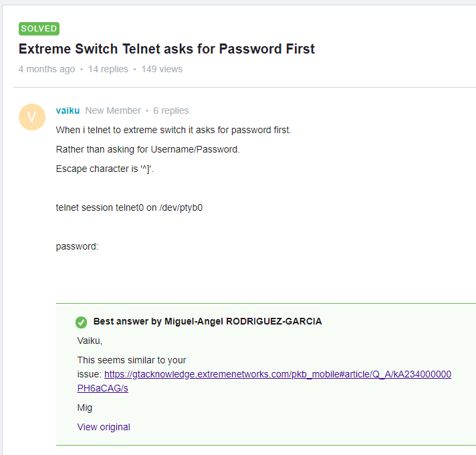The height and width of the screenshot is (455, 476).
Task: Click the Mig signature text
Action: click(x=85, y=407)
